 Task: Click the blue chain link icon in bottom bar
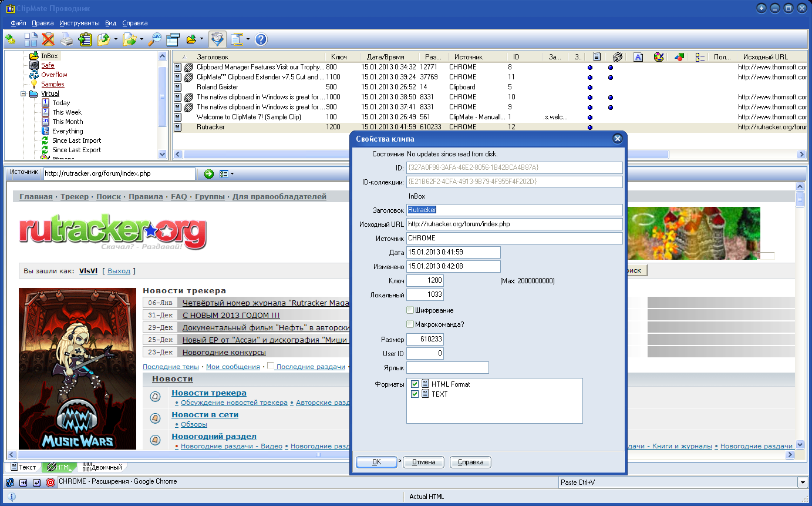[10, 482]
